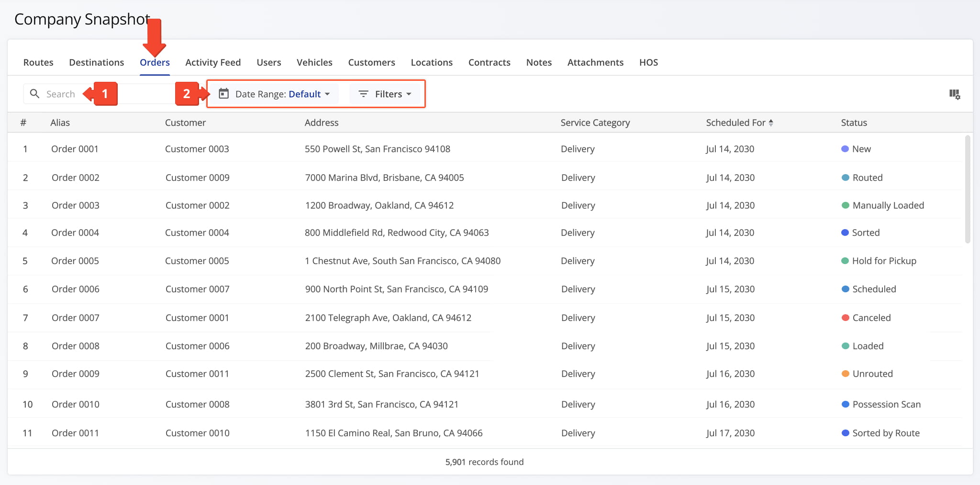
Task: Click the Hold for Pickup status text
Action: click(x=884, y=261)
